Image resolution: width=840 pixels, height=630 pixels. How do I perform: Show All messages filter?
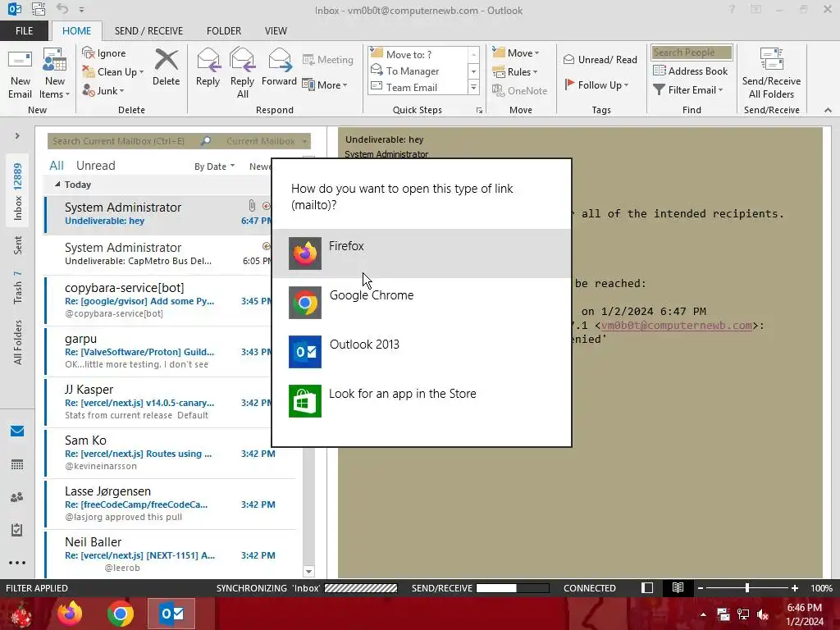pyautogui.click(x=57, y=166)
